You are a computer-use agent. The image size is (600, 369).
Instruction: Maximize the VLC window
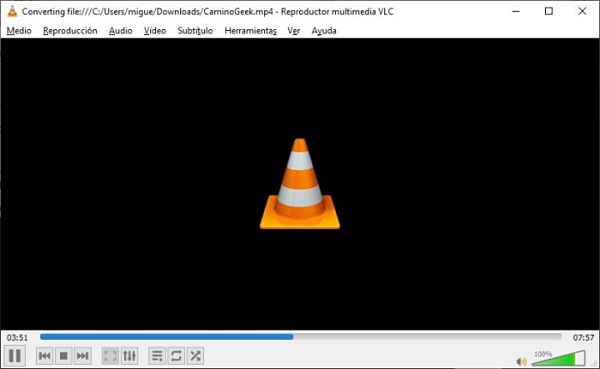point(549,11)
